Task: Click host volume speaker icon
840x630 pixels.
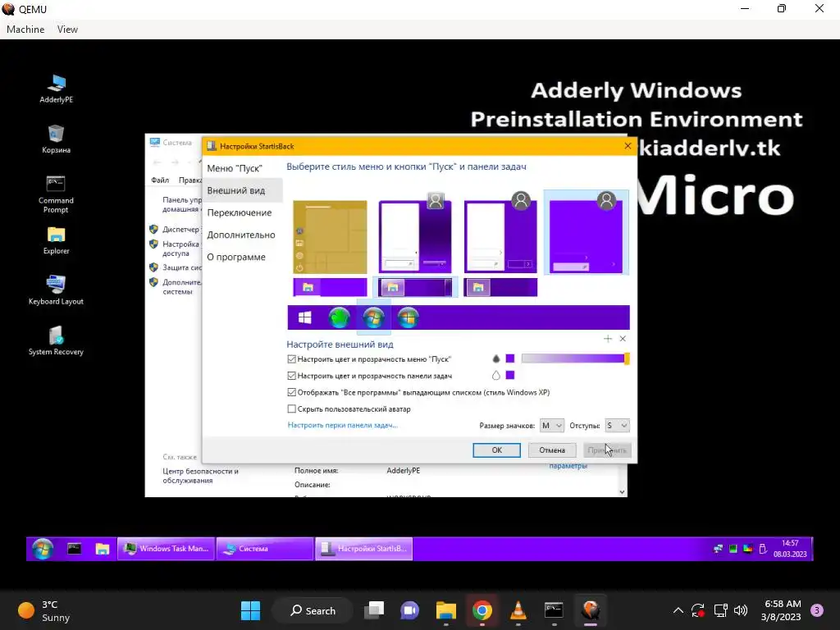Action: click(741, 610)
